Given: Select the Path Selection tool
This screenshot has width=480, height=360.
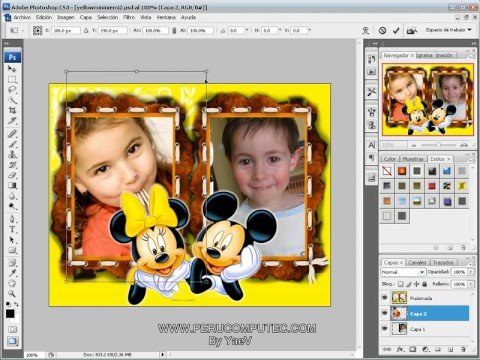Looking at the screenshot, I should (x=12, y=240).
